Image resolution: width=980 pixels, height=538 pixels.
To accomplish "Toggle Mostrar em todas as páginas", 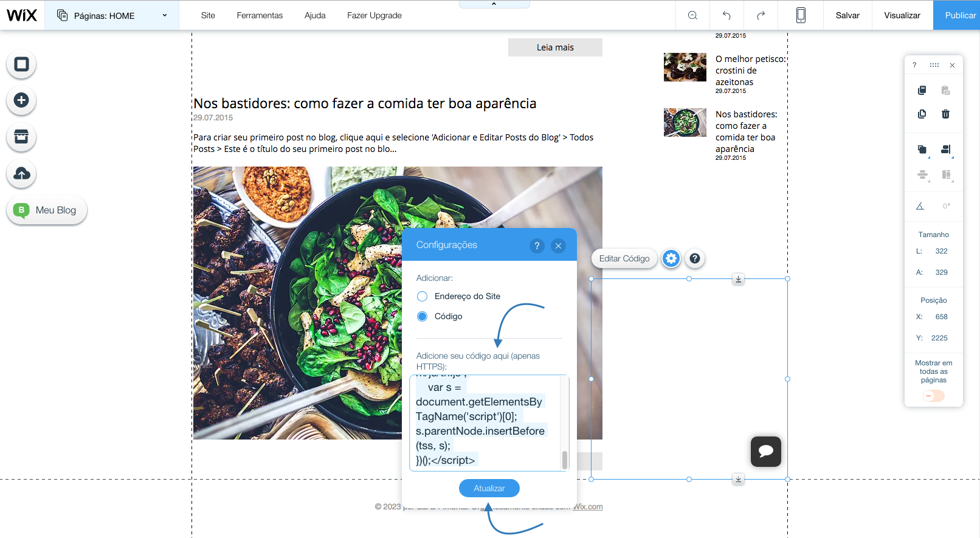I will tap(933, 396).
